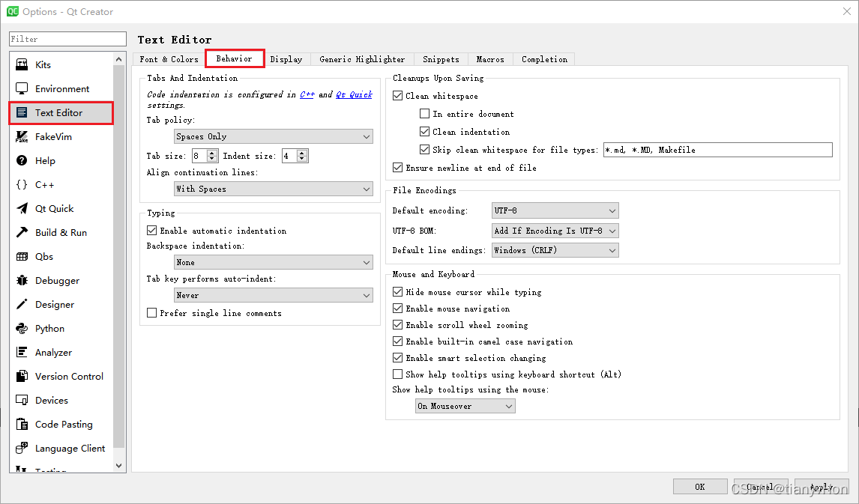The image size is (859, 504).
Task: Select the Behavior tab
Action: point(235,58)
